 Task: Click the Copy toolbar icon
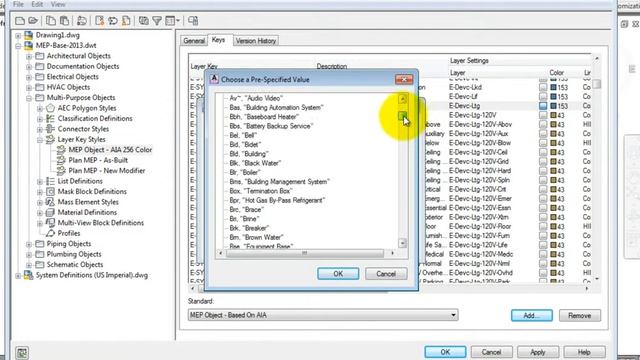(x=51, y=20)
